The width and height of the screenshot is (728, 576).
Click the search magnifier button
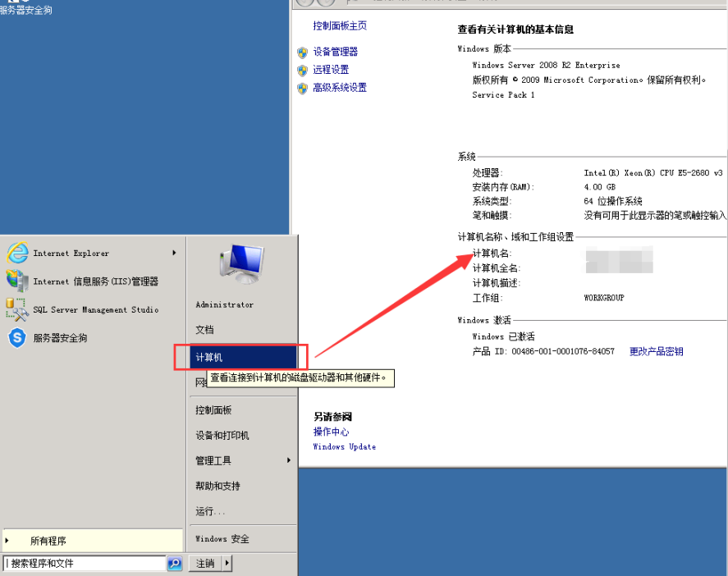175,564
